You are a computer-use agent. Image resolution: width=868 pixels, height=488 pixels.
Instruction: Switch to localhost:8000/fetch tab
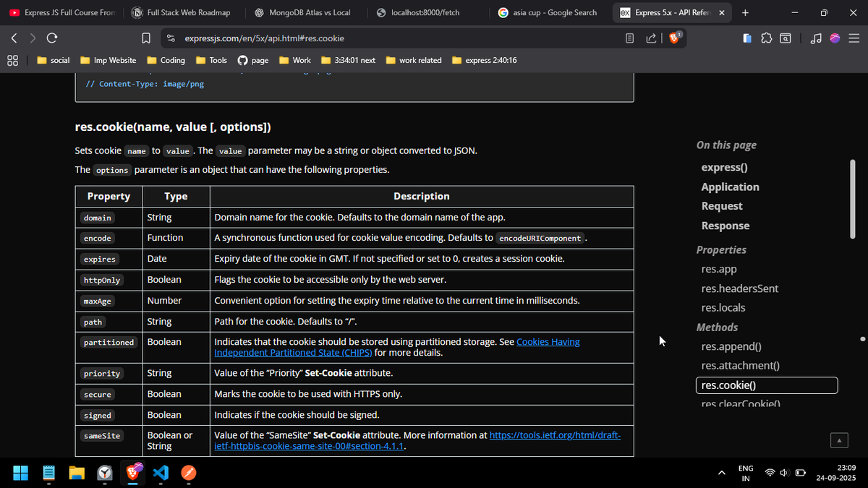pos(428,12)
